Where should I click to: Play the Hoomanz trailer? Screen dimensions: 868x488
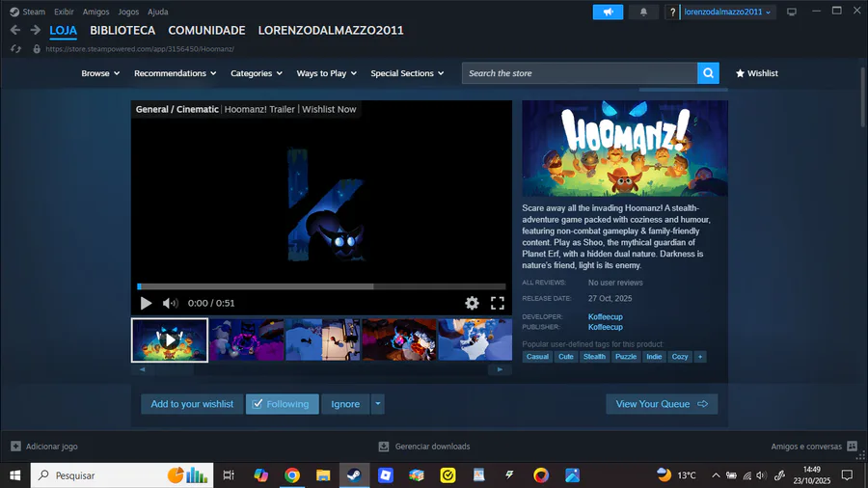point(146,303)
